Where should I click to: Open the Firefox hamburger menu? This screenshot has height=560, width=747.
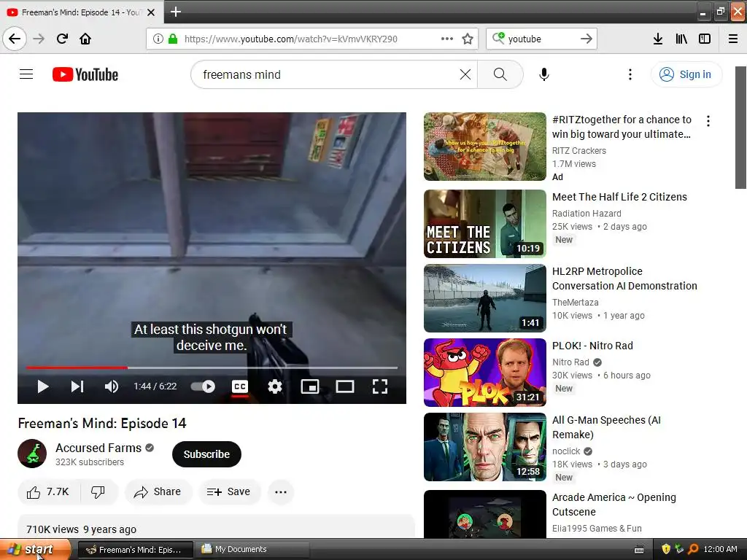[733, 39]
